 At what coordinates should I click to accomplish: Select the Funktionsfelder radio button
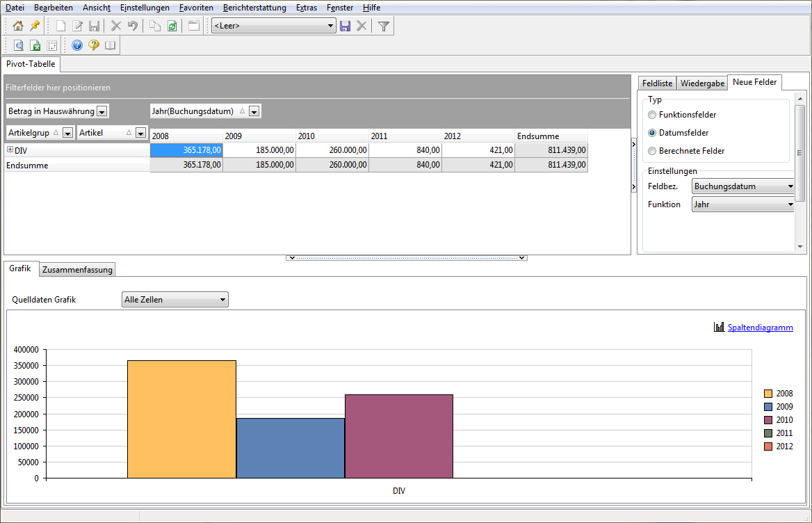pyautogui.click(x=652, y=115)
